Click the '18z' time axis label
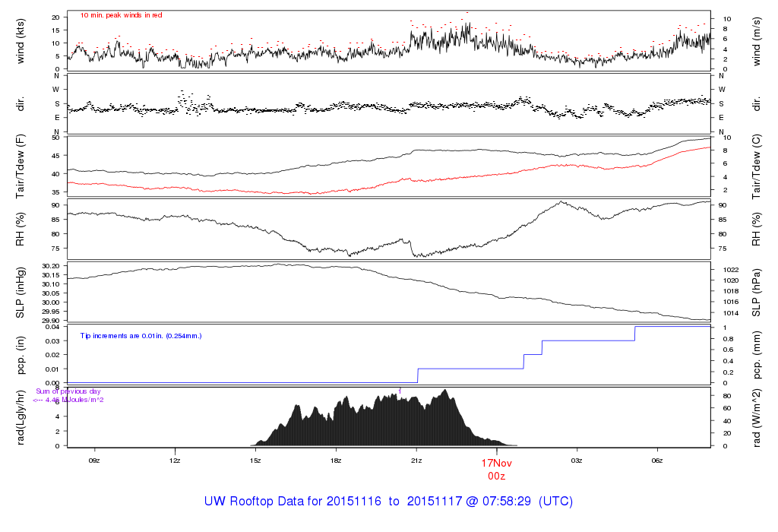This screenshot has height=532, width=778. pos(335,461)
